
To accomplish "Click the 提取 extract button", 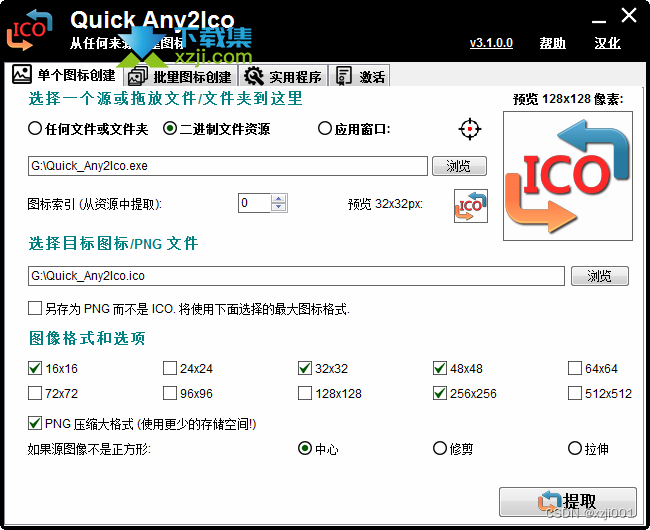I will (568, 502).
